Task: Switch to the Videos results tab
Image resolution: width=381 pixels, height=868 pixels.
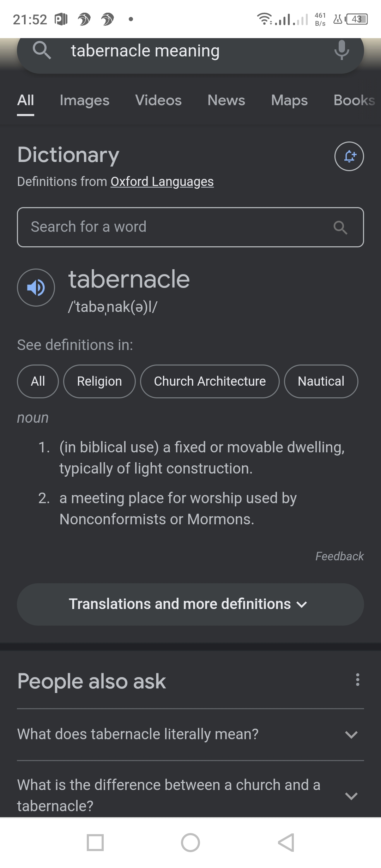Action: (158, 101)
